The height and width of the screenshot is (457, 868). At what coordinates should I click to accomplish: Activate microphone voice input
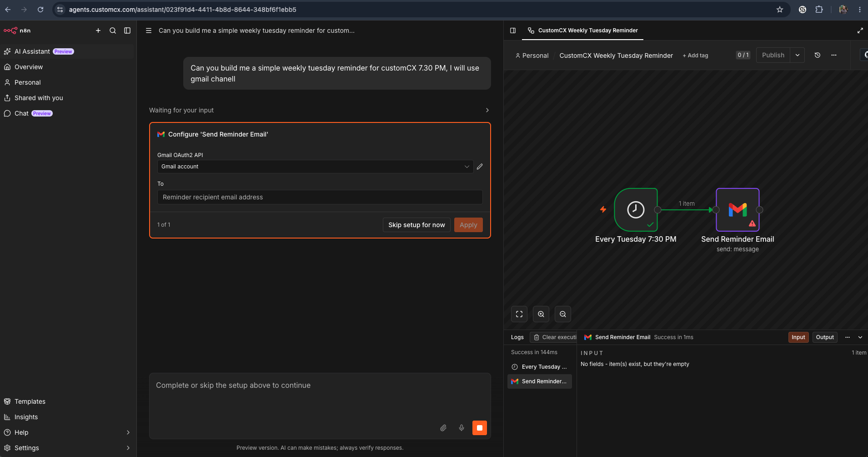(x=462, y=428)
